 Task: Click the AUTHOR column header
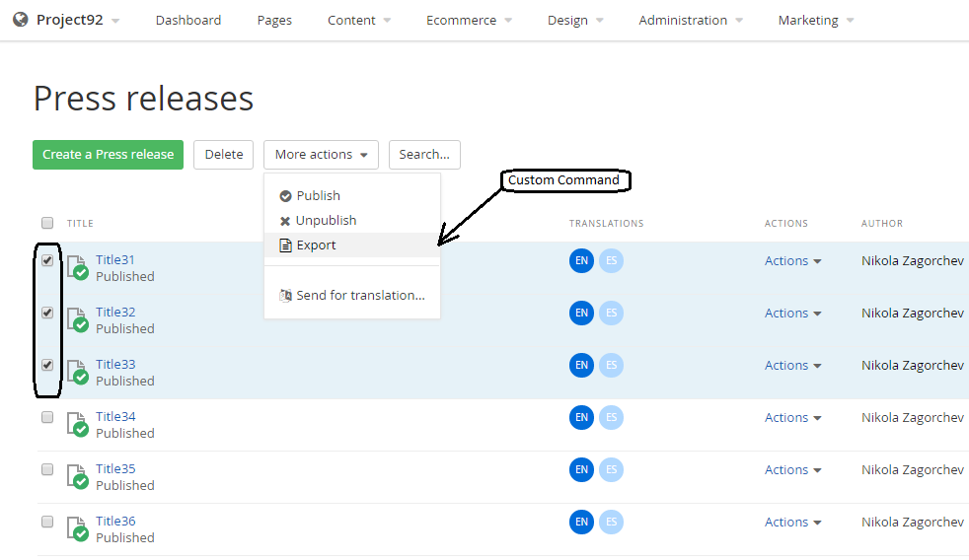point(882,224)
